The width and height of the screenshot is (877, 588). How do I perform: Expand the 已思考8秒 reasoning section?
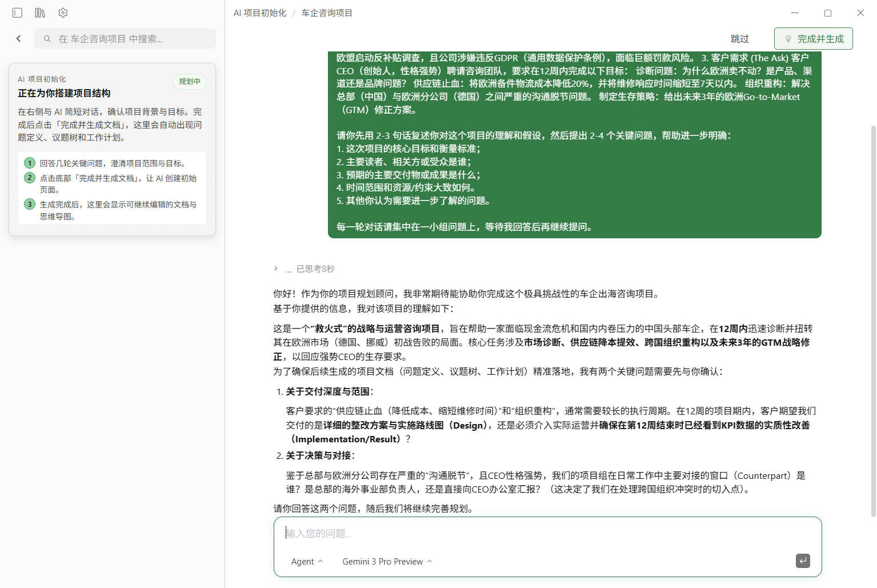[x=314, y=269]
